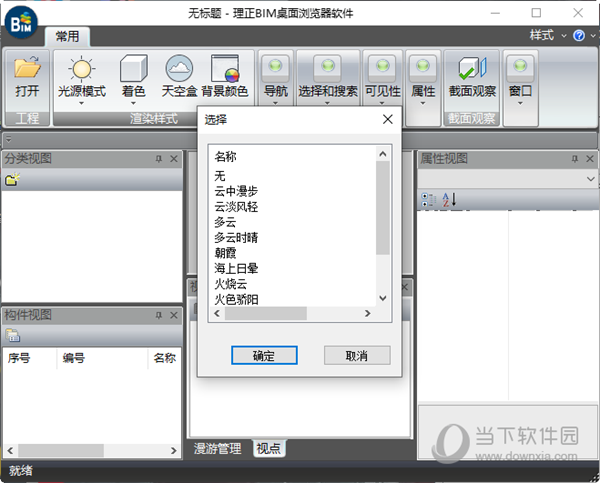Select 多云 in the skybox list
Viewport: 600px width, 483px height.
(225, 222)
